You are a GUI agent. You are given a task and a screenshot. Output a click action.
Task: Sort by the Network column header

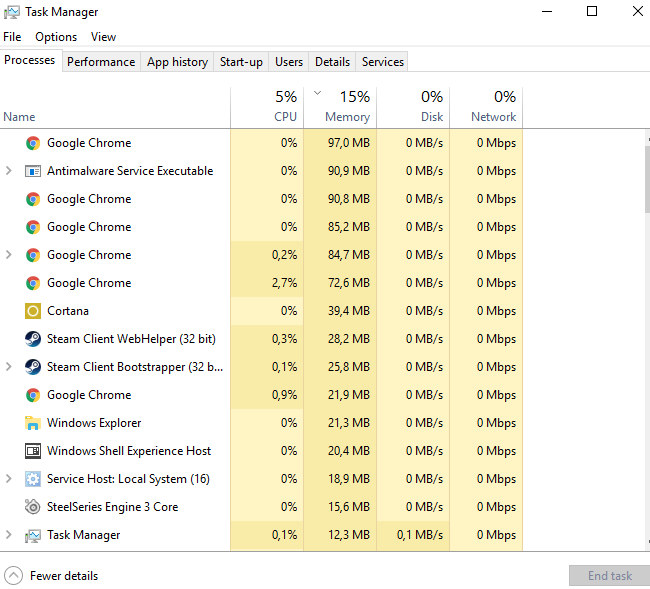(486, 108)
